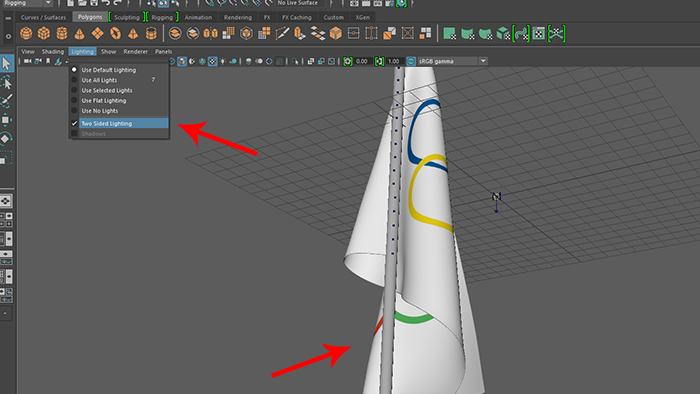Toggle the exposure button beside 0.00 field
Screen dimensions: 700x394
click(x=348, y=61)
